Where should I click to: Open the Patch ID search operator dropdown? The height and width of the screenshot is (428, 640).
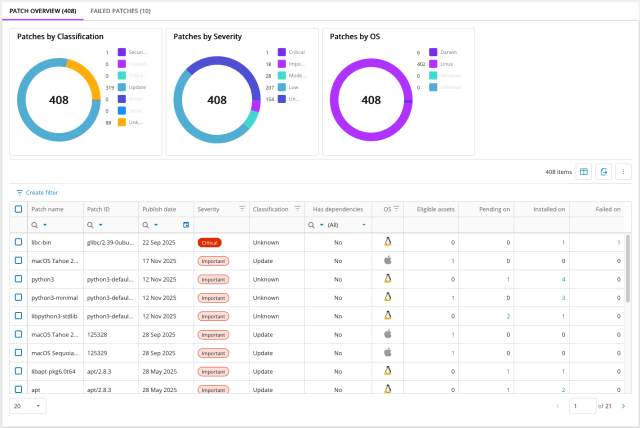tap(101, 225)
